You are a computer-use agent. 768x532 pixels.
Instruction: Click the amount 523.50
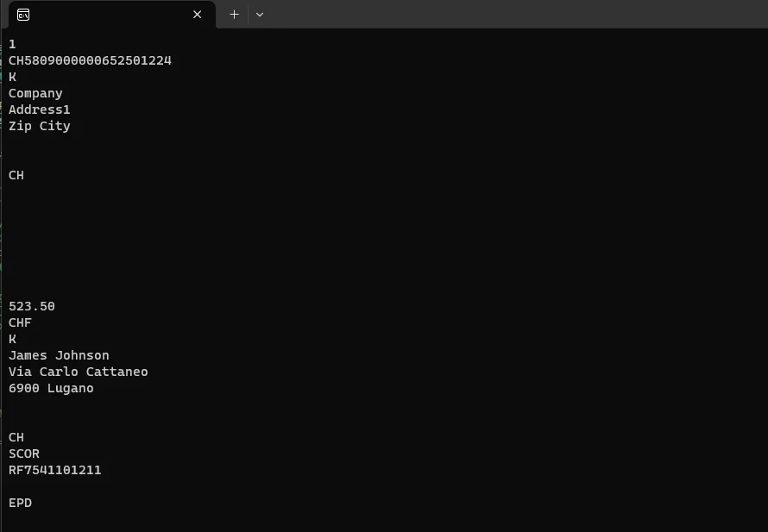click(x=32, y=306)
